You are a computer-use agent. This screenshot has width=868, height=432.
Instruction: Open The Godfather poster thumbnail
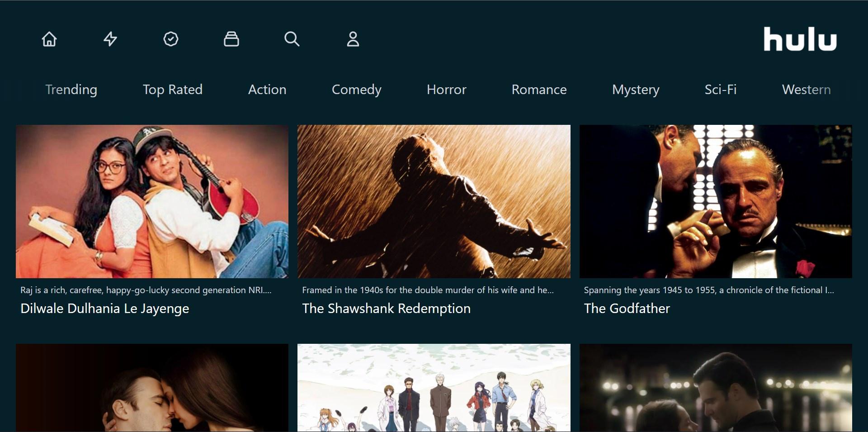[716, 201]
